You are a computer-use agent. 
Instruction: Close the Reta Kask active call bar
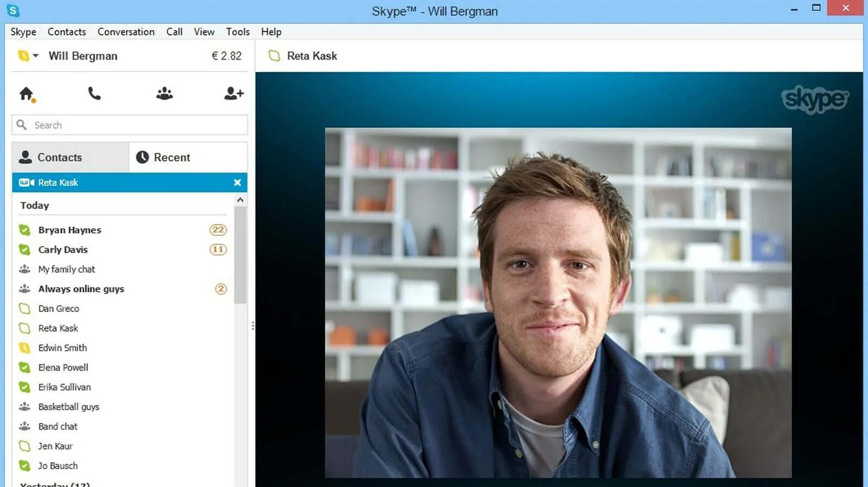click(x=237, y=183)
